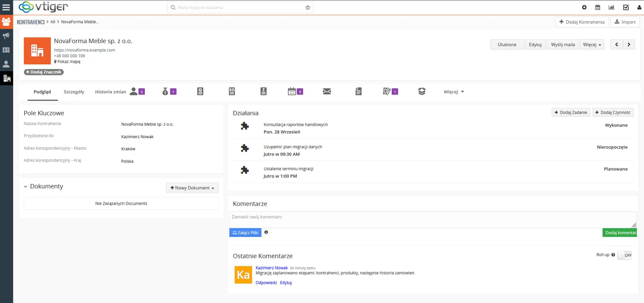Open the contact card sidebar icon

coord(6,50)
